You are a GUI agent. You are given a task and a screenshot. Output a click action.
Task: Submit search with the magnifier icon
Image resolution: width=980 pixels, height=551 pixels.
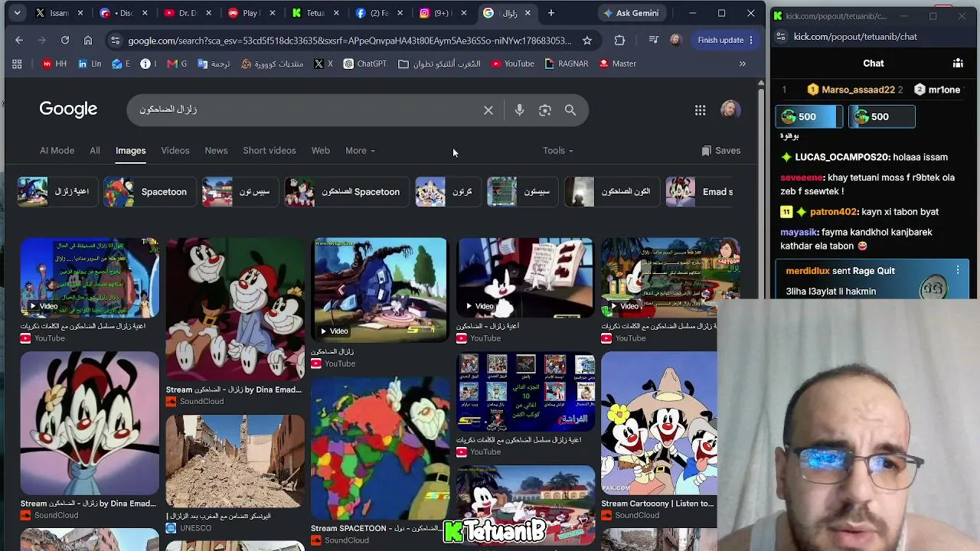tap(570, 110)
